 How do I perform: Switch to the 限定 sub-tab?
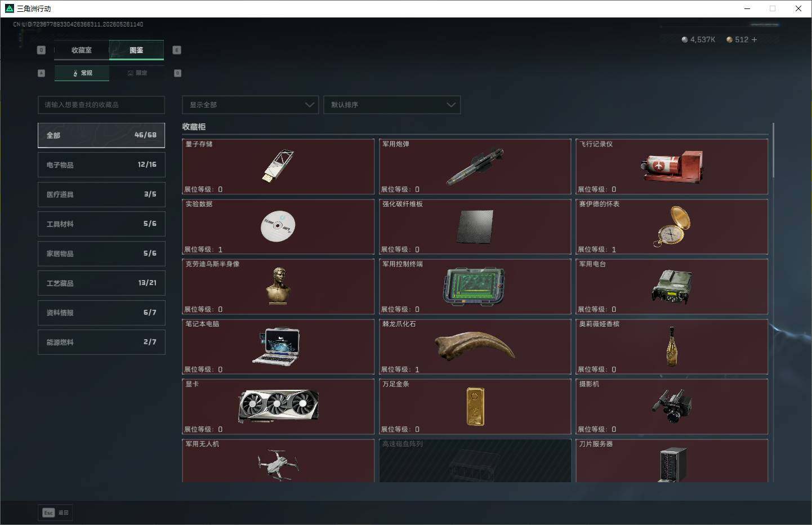pyautogui.click(x=137, y=73)
